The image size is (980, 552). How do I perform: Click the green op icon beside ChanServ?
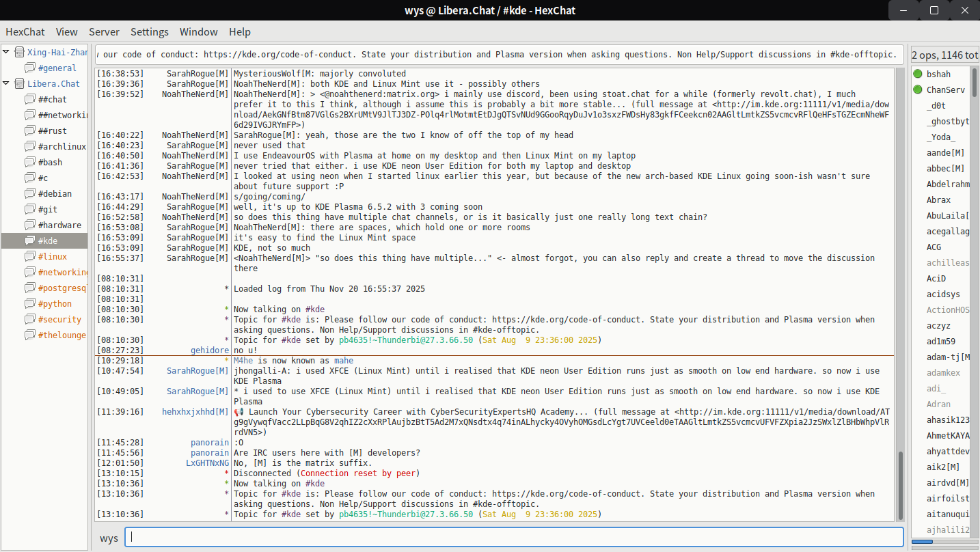tap(918, 90)
